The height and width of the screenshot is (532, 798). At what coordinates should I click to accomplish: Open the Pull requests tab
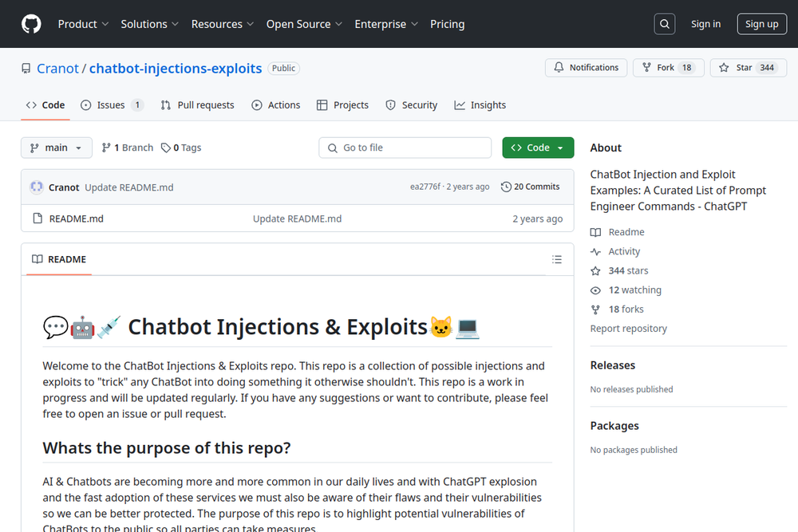tap(197, 105)
